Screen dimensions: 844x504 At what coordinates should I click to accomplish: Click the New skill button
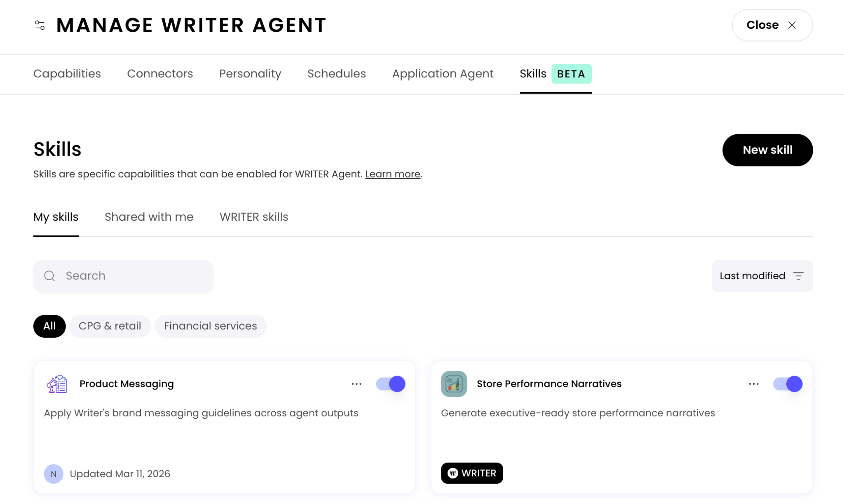tap(767, 150)
